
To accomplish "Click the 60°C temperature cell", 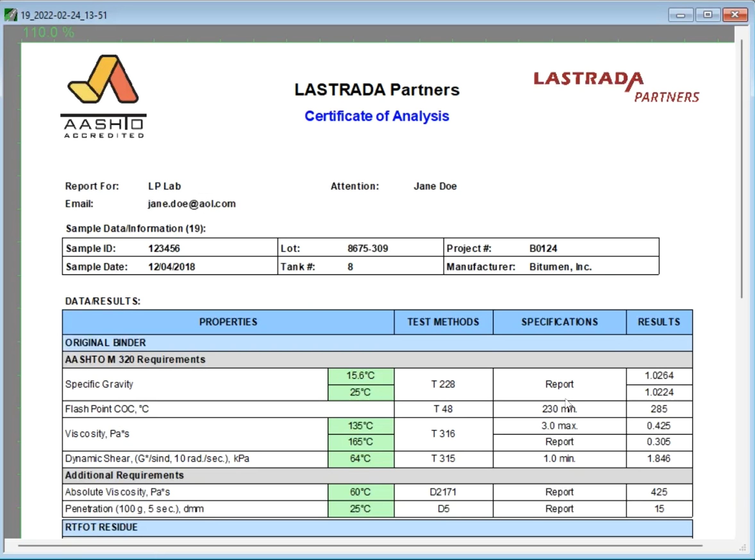I will click(x=361, y=492).
